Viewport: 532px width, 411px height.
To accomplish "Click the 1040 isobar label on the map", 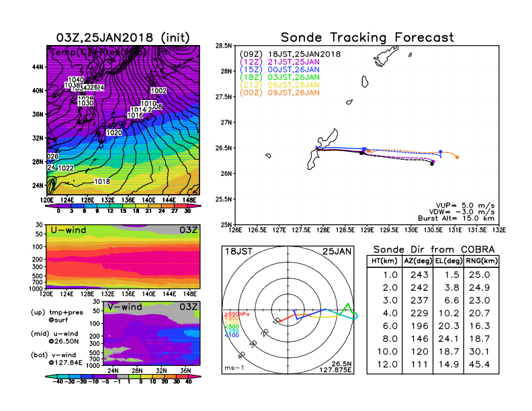I will coord(76,80).
